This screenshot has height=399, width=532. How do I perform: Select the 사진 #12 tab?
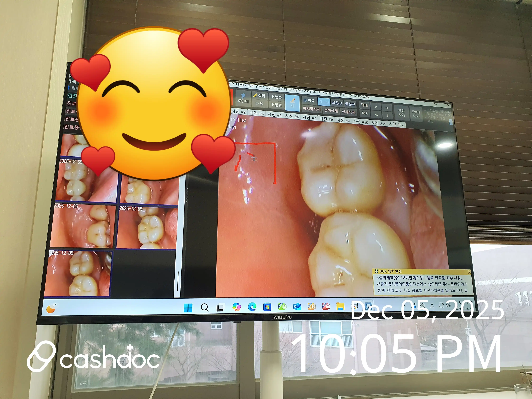coord(396,124)
